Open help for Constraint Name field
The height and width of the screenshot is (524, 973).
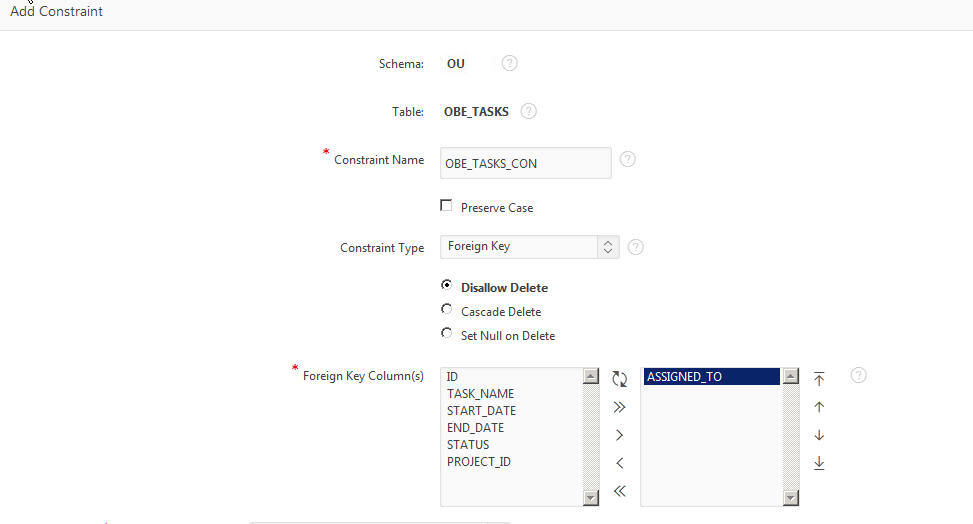coord(628,159)
